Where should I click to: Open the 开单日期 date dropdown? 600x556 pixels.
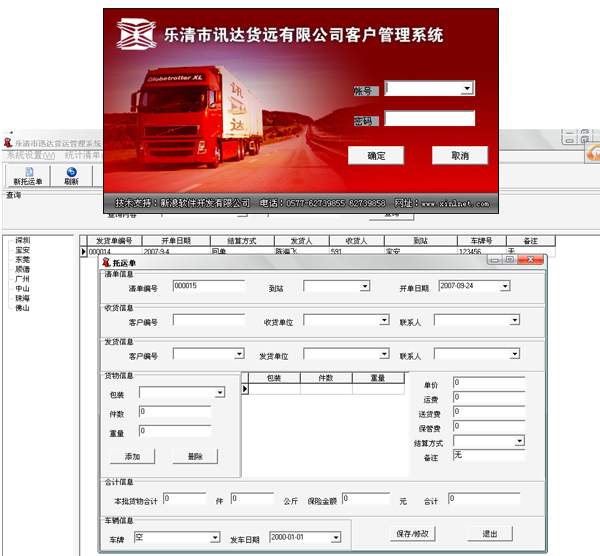[504, 286]
